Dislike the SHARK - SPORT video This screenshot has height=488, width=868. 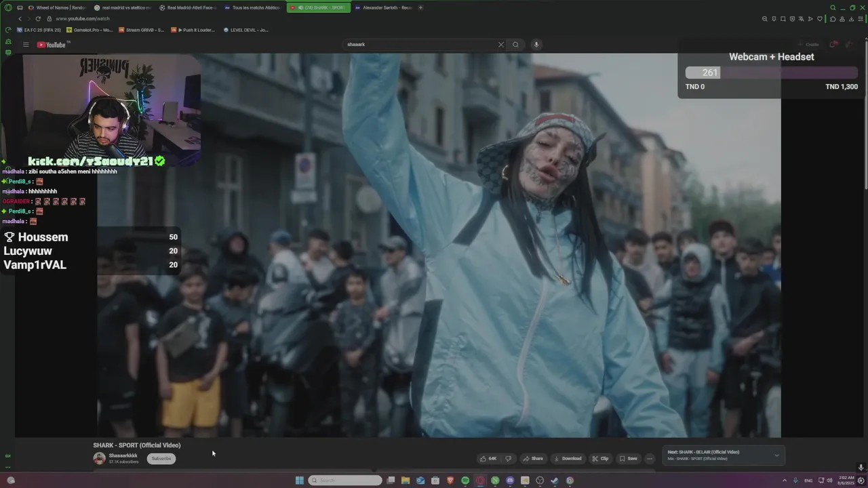point(508,459)
